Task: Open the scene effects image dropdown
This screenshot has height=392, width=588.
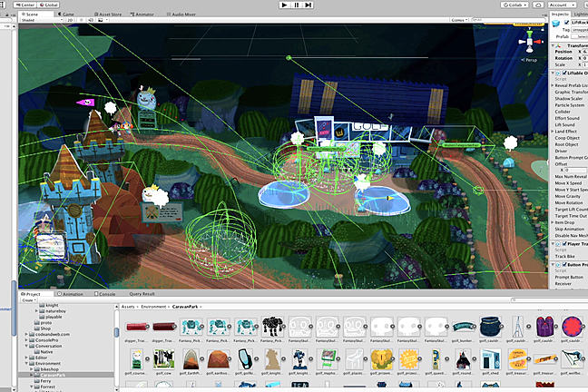Action: click(102, 20)
